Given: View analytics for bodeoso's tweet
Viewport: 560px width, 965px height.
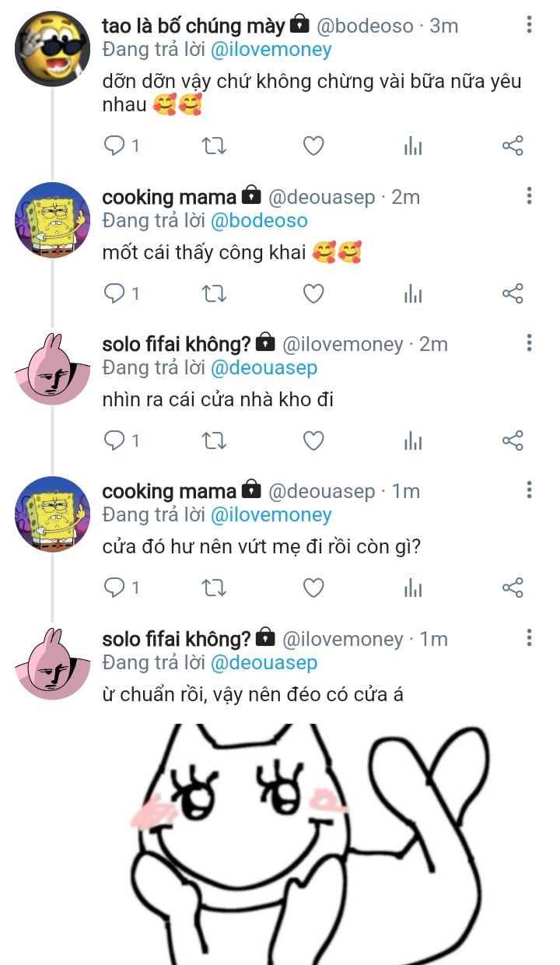Looking at the screenshot, I should tap(413, 146).
